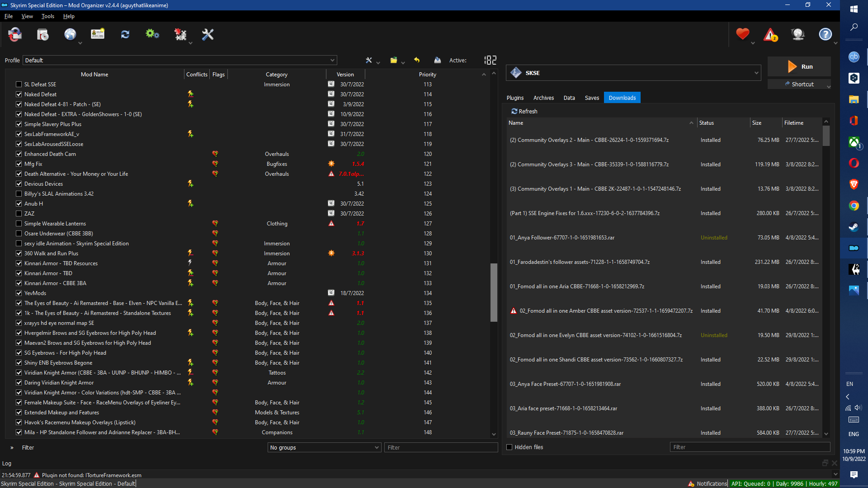Open the warning notifications triangle icon
This screenshot has width=868, height=488.
point(770,34)
